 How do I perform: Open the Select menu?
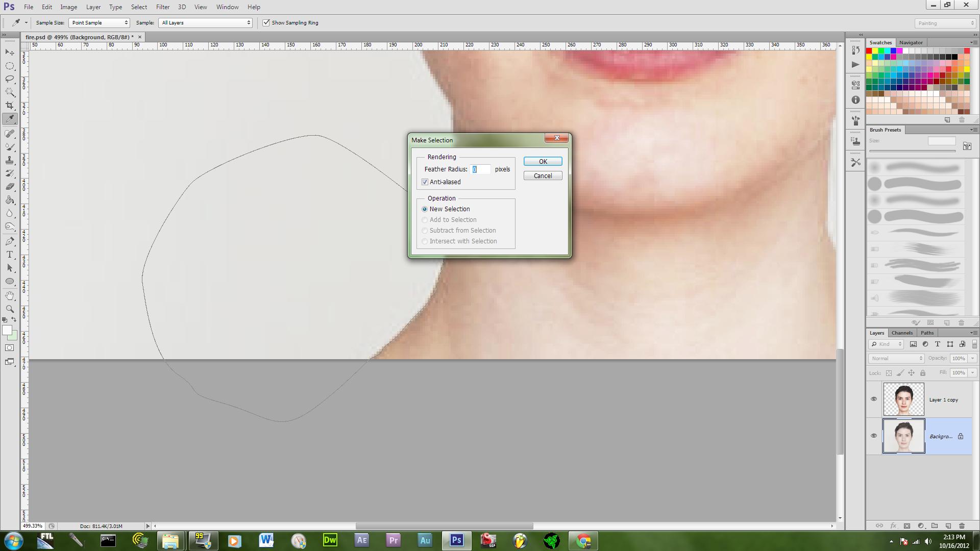[x=139, y=7]
